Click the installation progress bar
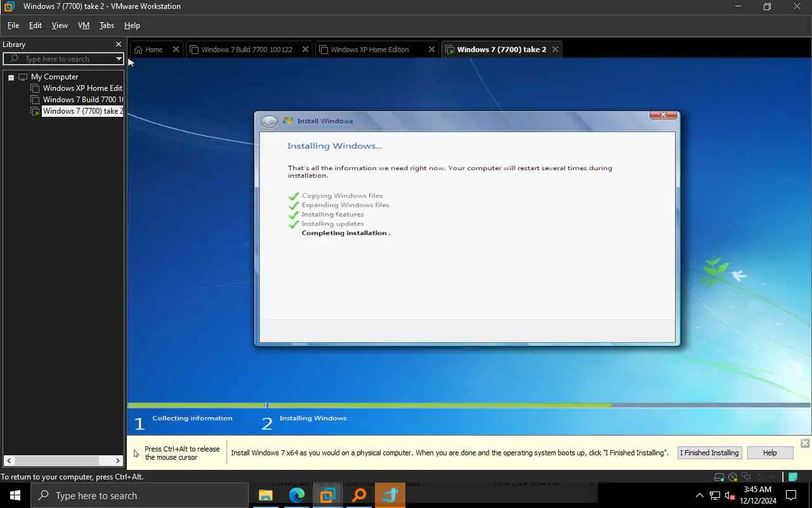The image size is (812, 508). point(469,405)
